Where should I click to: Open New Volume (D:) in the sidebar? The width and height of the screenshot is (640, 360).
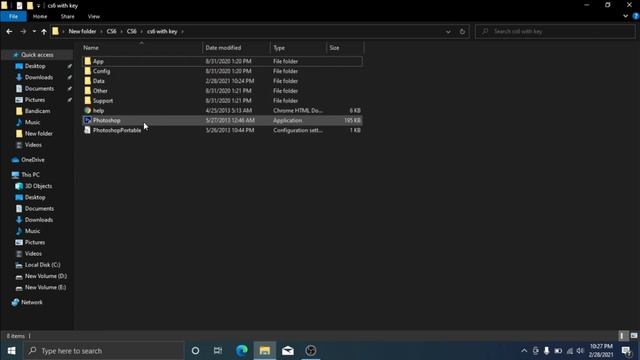46,276
